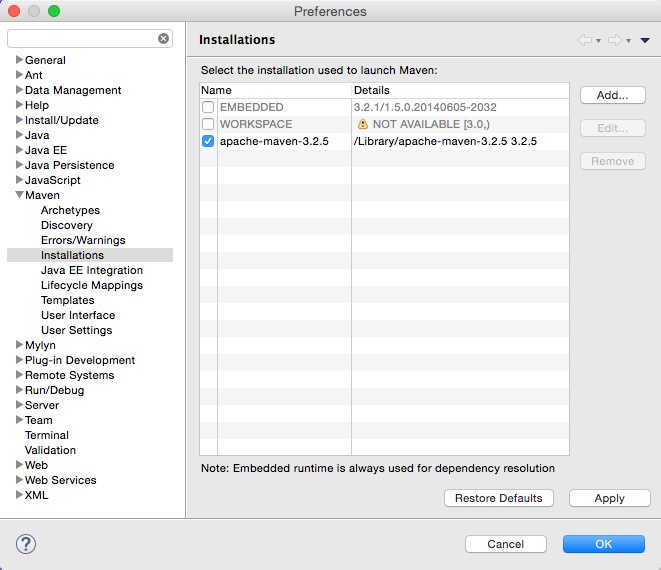Select the Java Persistence tree label
Viewport: 661px width, 570px height.
pyautogui.click(x=70, y=165)
